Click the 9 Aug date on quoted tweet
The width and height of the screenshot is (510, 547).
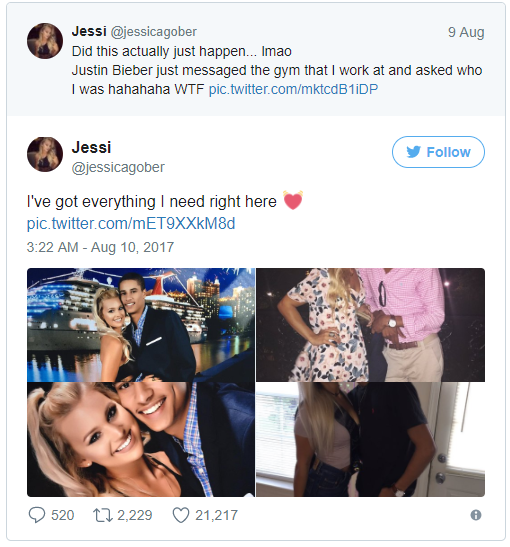466,32
